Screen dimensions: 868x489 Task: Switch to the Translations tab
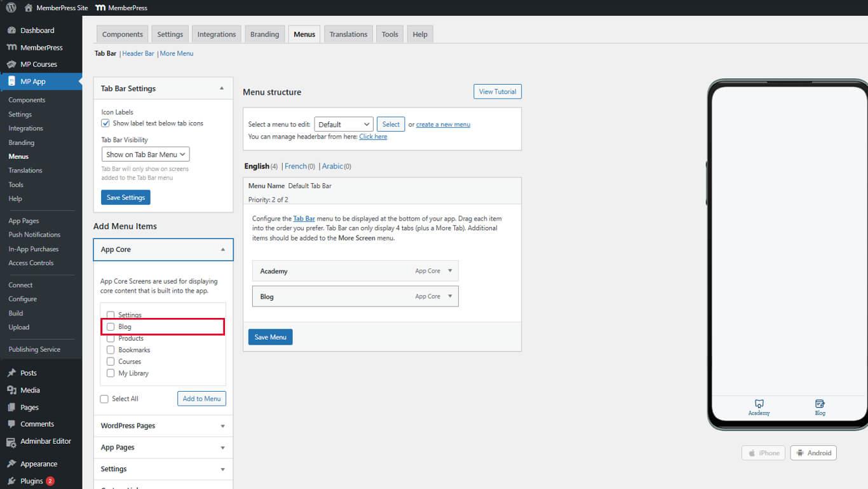[348, 34]
